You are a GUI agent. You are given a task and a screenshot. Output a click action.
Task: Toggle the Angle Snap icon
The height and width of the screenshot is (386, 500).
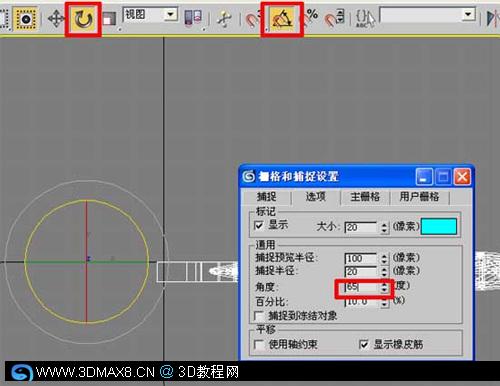coord(282,19)
